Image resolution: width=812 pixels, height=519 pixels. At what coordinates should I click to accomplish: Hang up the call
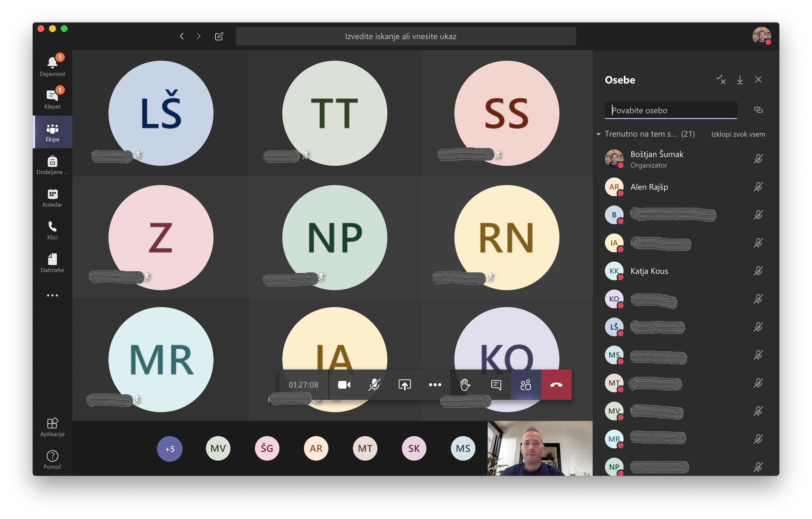(x=556, y=384)
